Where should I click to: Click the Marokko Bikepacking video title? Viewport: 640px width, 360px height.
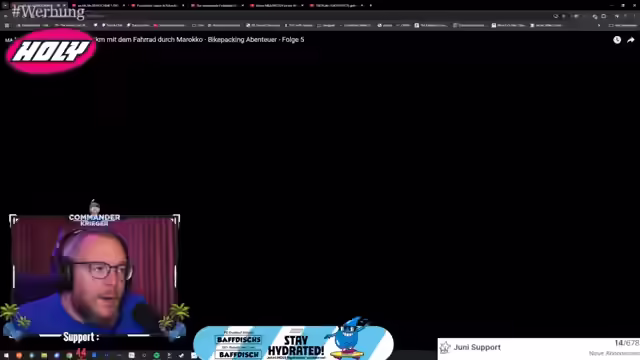pos(199,40)
